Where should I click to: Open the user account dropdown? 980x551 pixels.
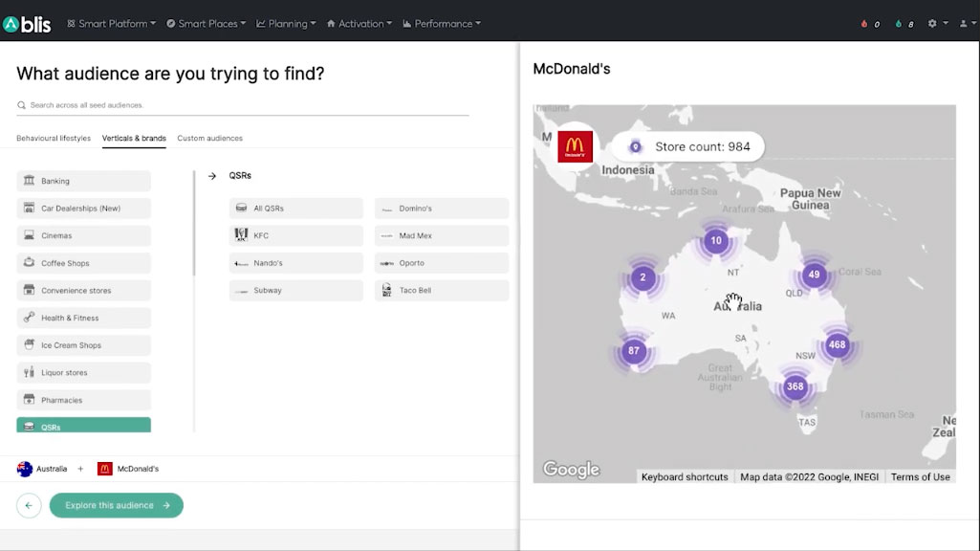[x=967, y=24]
